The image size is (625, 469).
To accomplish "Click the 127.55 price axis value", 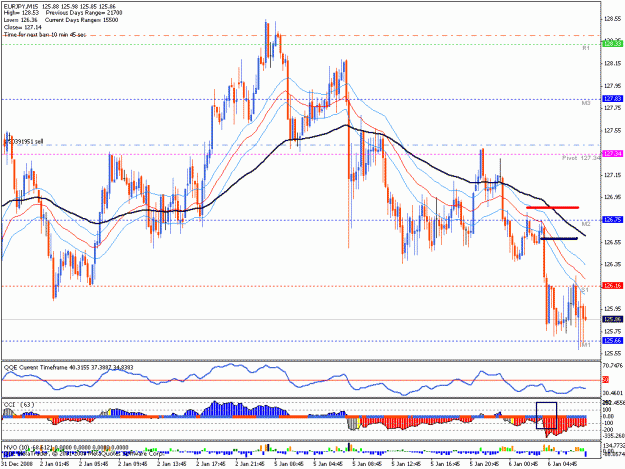I will click(613, 130).
